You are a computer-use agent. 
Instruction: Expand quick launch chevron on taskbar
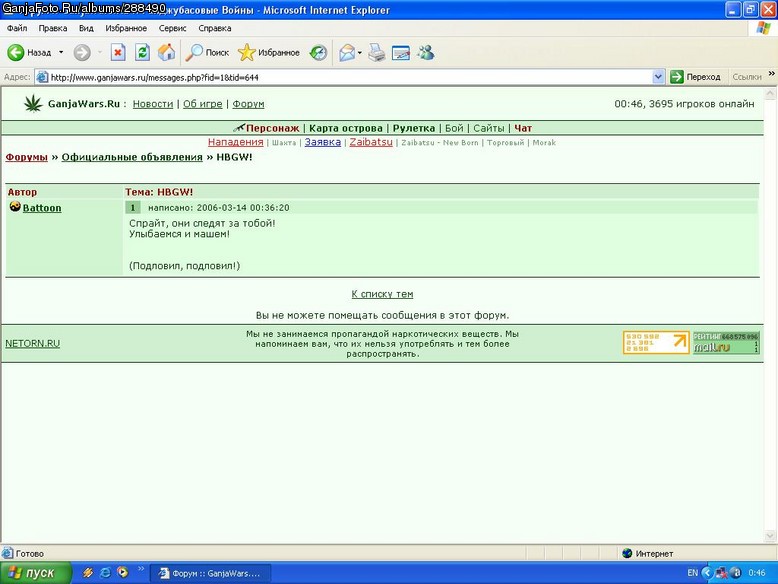(141, 569)
